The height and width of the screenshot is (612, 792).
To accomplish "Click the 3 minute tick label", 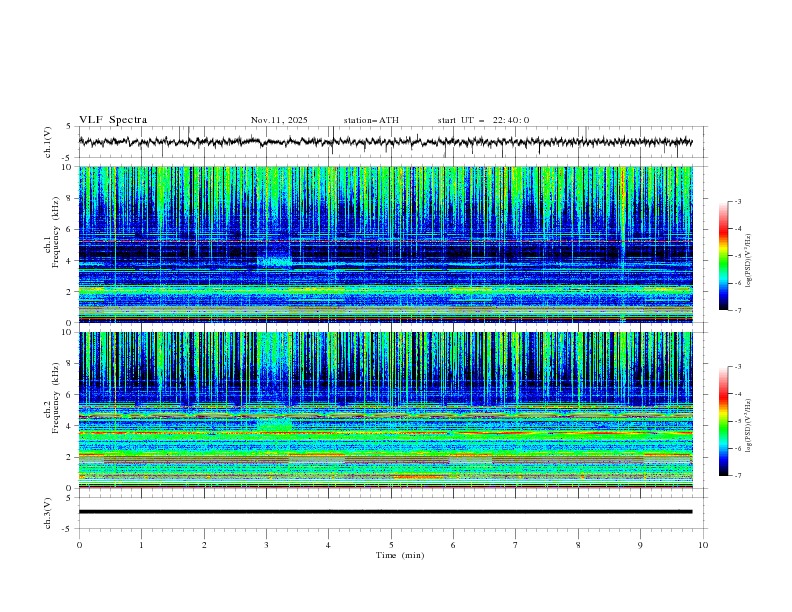I will (266, 545).
